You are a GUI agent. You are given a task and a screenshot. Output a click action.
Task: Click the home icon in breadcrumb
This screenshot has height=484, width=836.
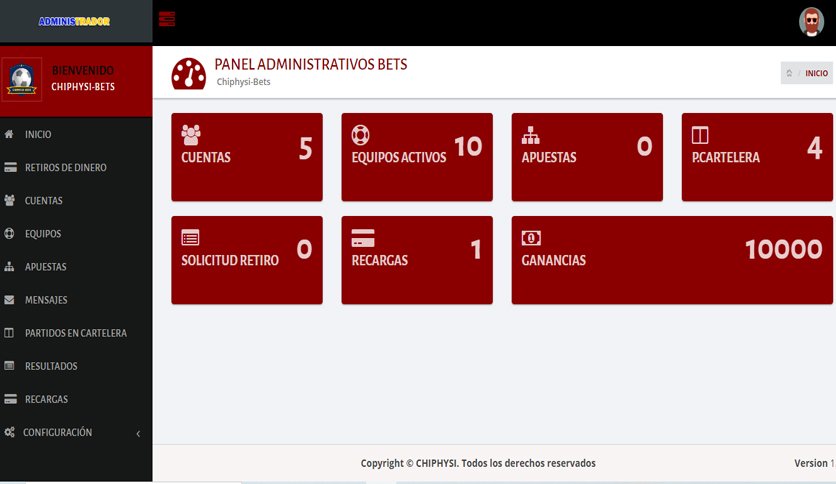[789, 73]
